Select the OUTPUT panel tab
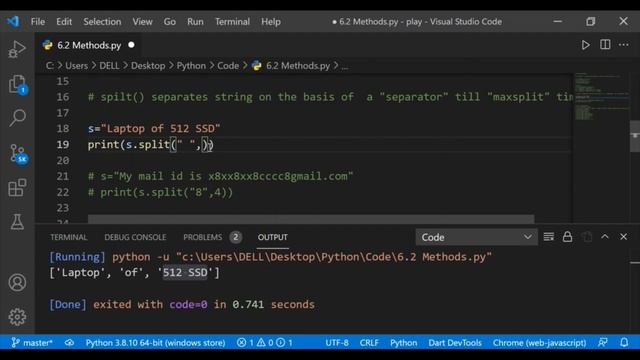Image resolution: width=640 pixels, height=360 pixels. [272, 237]
